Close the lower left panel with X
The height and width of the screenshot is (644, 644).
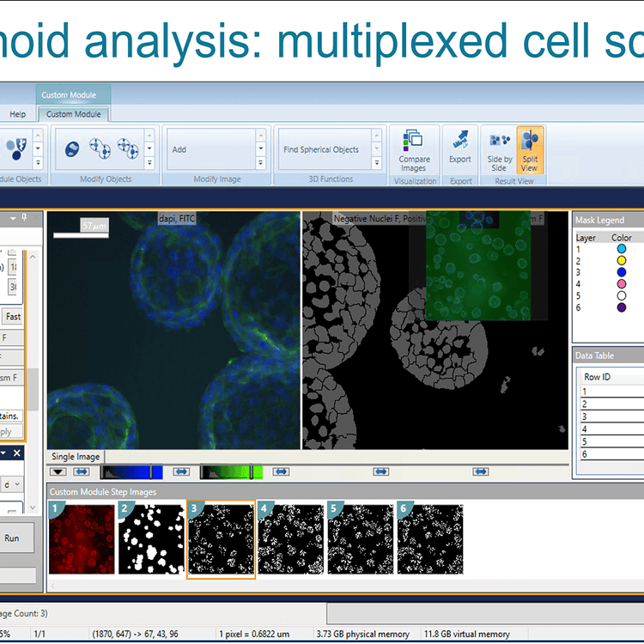(x=17, y=453)
